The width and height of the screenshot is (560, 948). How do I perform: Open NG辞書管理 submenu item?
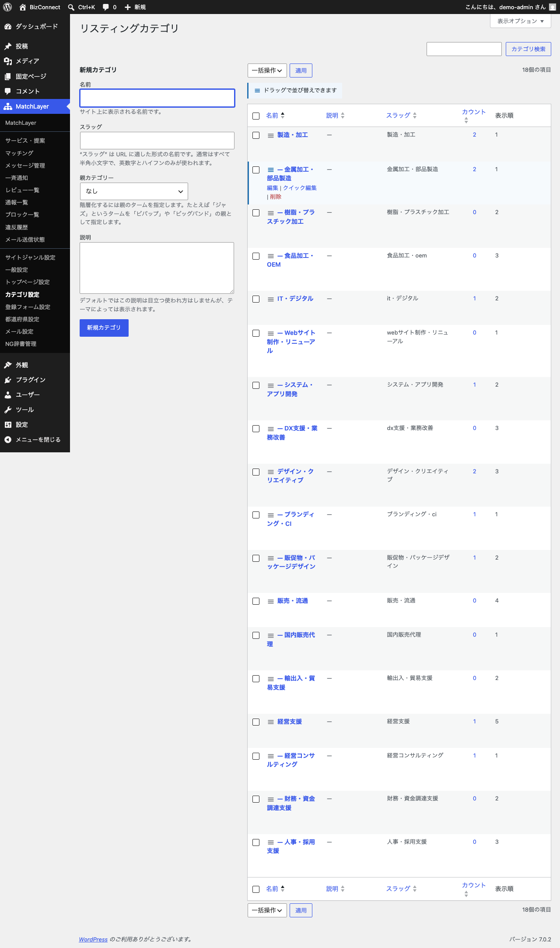click(21, 344)
